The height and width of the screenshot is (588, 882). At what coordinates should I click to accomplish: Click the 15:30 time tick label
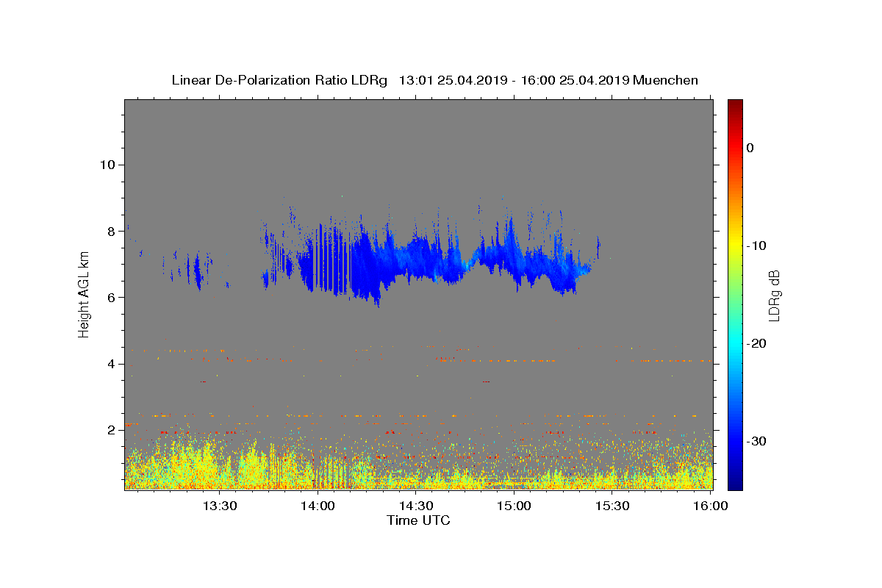tap(612, 506)
